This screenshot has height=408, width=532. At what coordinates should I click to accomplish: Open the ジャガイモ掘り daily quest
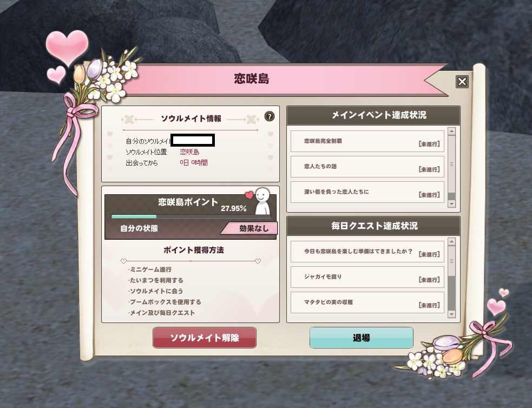point(367,277)
